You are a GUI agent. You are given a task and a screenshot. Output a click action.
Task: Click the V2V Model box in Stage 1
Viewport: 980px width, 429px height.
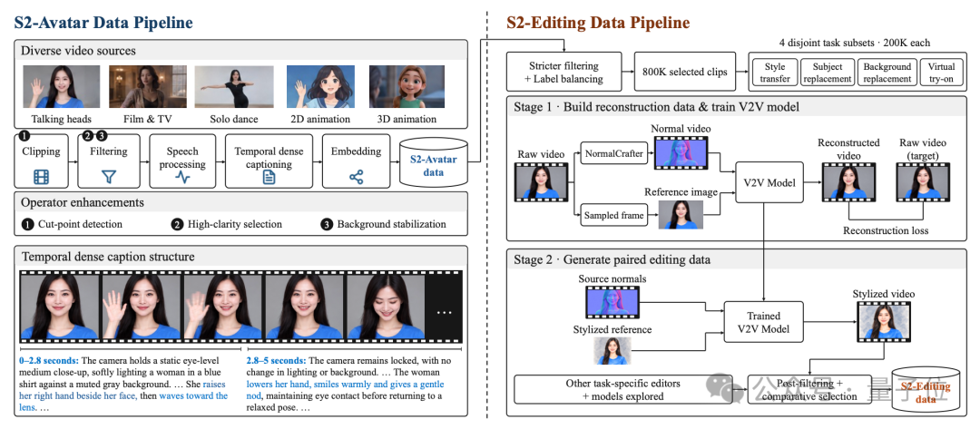768,183
